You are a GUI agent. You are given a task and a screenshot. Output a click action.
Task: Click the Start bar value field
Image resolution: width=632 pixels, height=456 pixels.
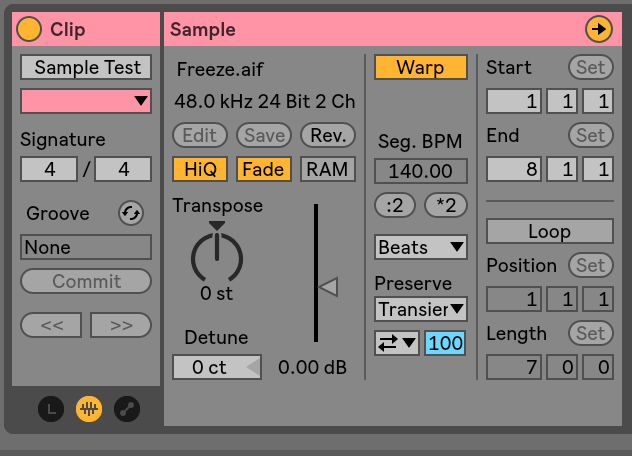(x=514, y=101)
